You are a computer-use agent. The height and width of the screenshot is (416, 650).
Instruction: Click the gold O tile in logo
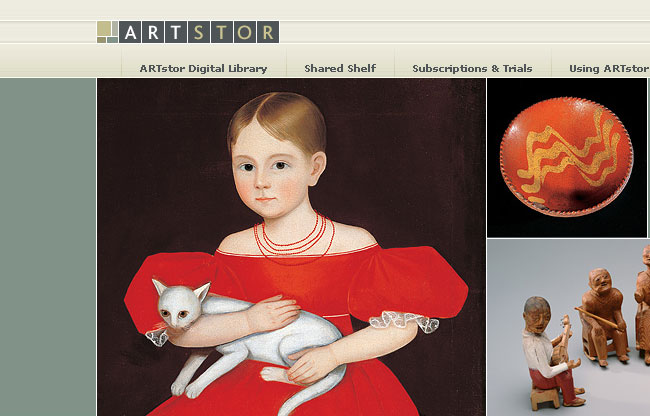point(245,32)
